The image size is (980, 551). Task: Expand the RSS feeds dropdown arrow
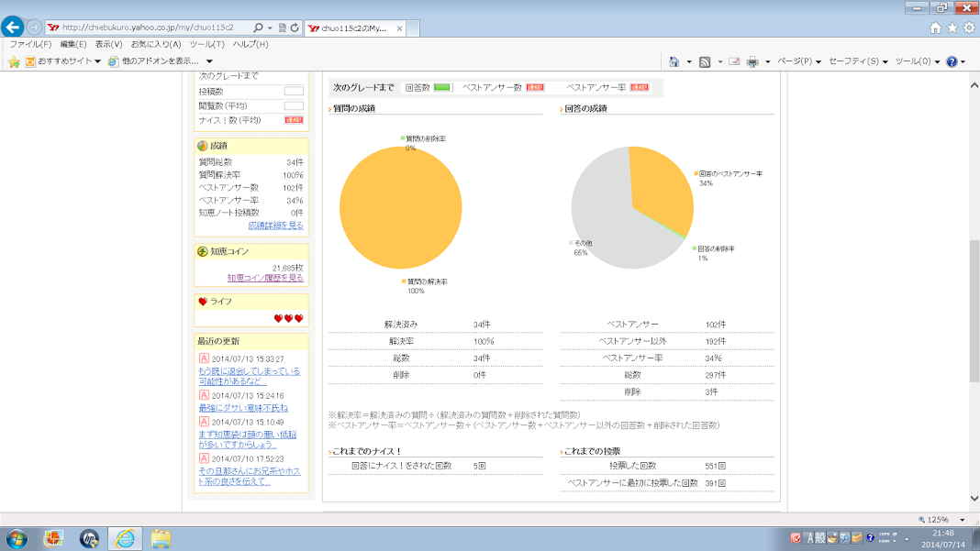pyautogui.click(x=719, y=61)
